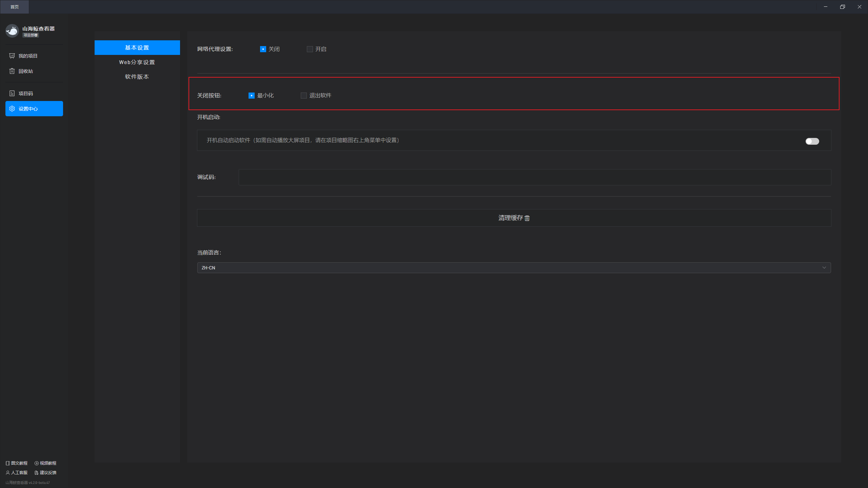This screenshot has height=488, width=868.
Task: Open the video tutorial (视频教程)
Action: [x=45, y=463]
